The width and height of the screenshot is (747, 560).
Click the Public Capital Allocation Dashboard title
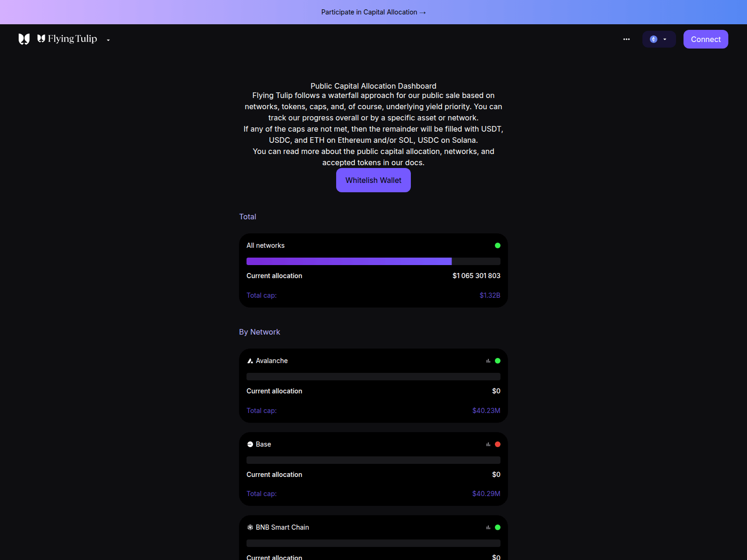pyautogui.click(x=373, y=86)
